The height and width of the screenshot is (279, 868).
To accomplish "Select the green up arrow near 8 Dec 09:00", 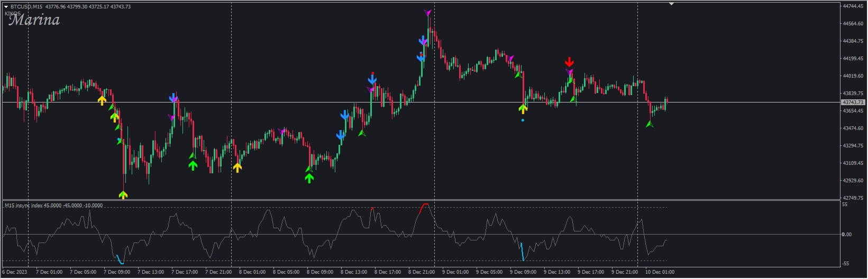I will (309, 178).
